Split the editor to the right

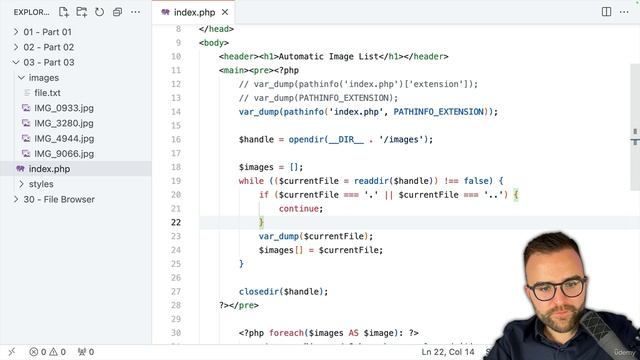click(607, 12)
